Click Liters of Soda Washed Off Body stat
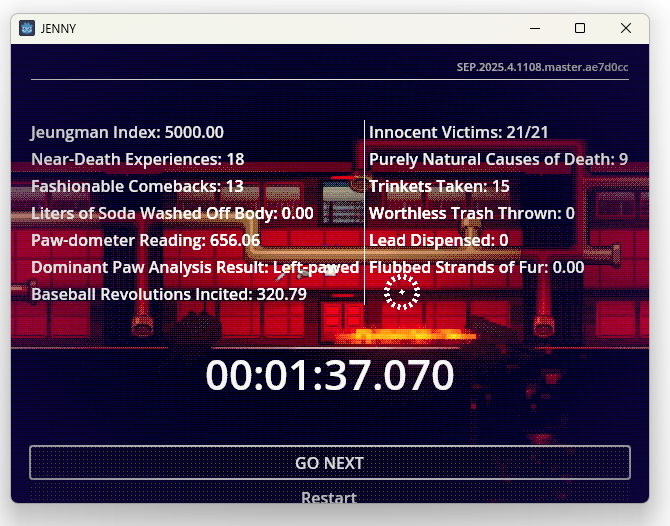The image size is (670, 526). [172, 213]
